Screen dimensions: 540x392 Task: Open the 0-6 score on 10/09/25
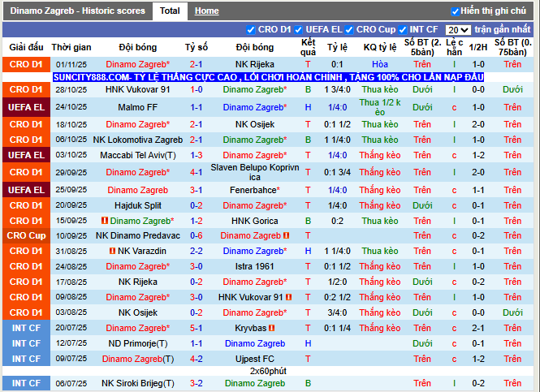(x=196, y=235)
